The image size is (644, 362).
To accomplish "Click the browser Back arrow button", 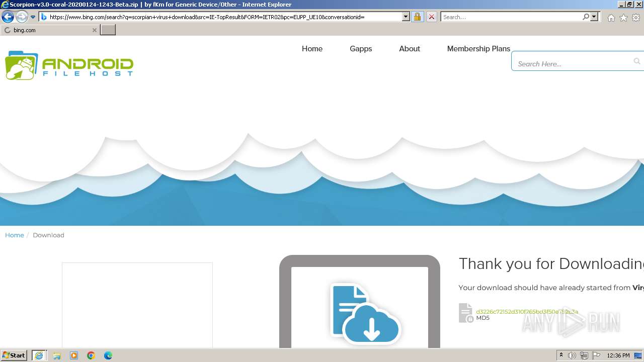I will coord(8,17).
